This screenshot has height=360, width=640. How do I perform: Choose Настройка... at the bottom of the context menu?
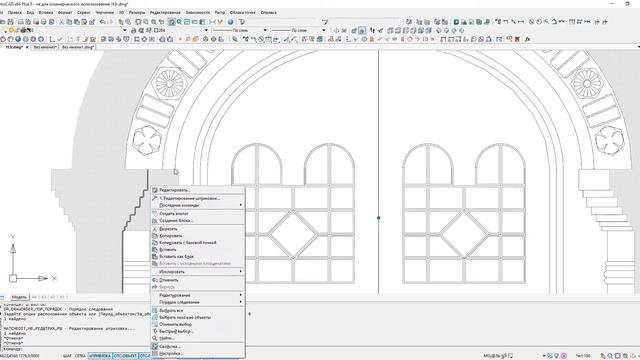coord(198,353)
